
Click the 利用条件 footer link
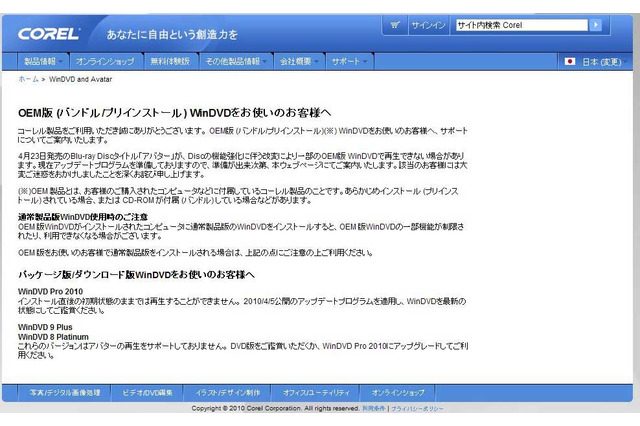coord(373,408)
